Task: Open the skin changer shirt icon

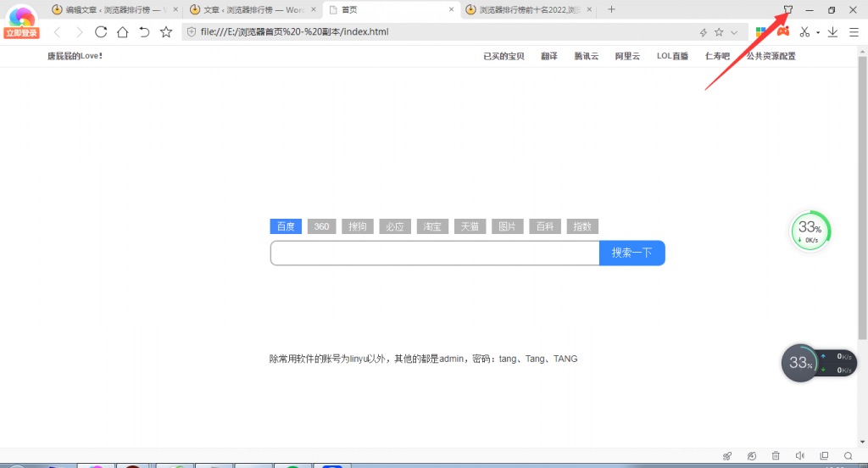Action: pos(787,9)
